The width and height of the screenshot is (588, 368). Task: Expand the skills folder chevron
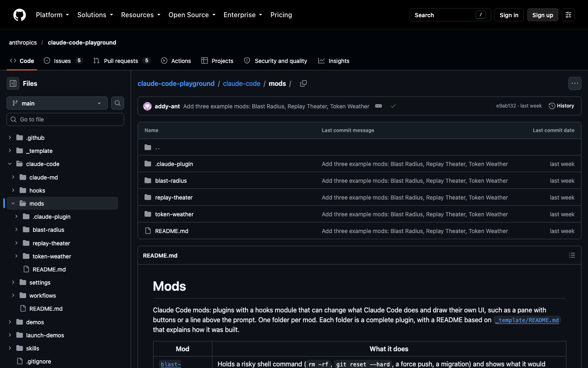point(10,348)
